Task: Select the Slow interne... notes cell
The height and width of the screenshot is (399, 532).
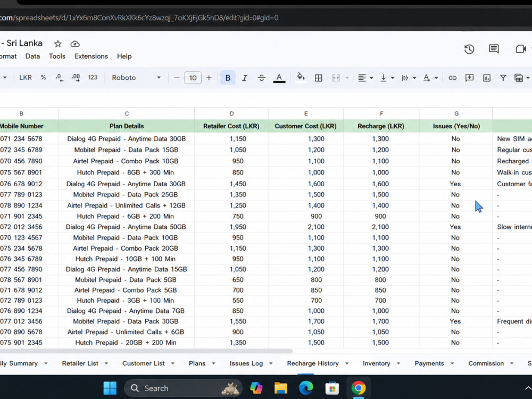Action: point(512,227)
